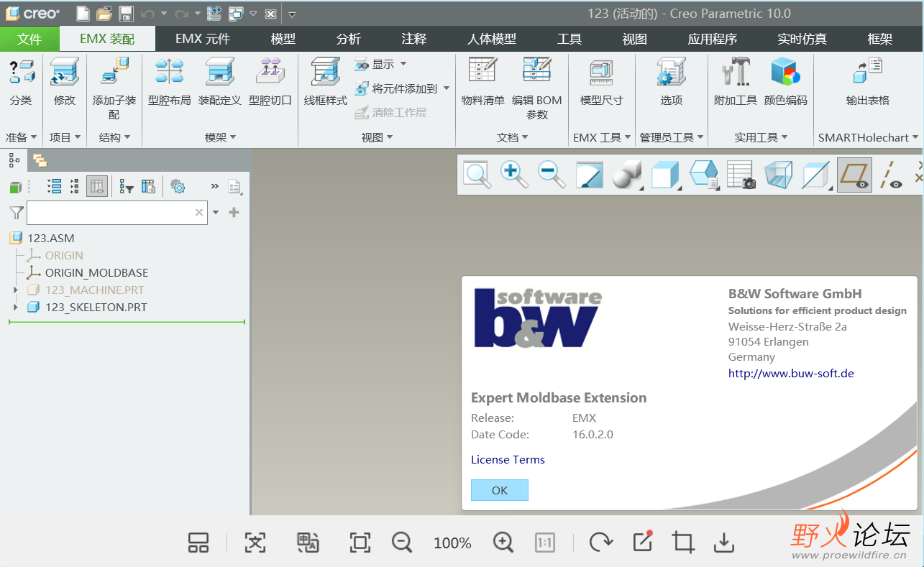Click 添加子装配 to add a subassembly
The height and width of the screenshot is (567, 924).
click(x=114, y=88)
